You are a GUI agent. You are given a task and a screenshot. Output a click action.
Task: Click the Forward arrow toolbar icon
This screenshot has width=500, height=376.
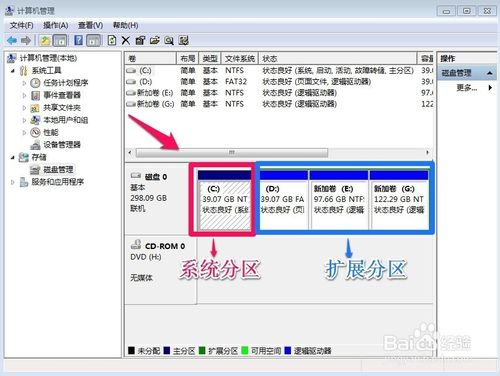tap(26, 41)
